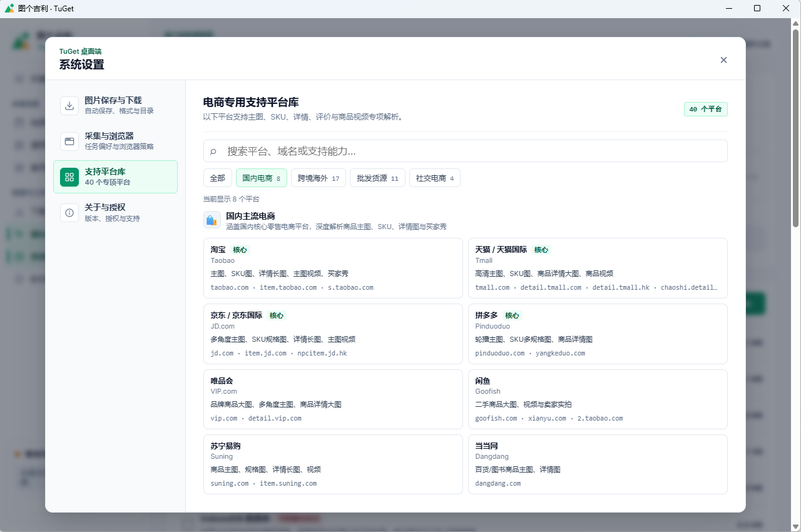801x532 pixels.
Task: Click the taobao.com domain line
Action: pos(292,288)
